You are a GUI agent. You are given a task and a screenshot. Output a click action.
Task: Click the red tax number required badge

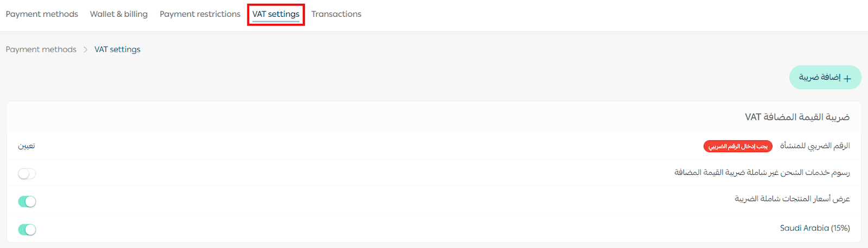[x=738, y=146]
